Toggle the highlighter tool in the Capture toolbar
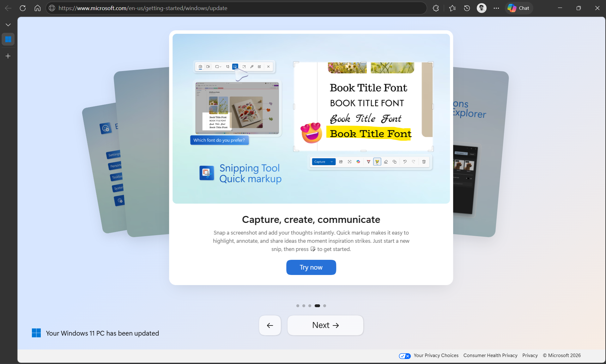The image size is (606, 364). tap(377, 162)
